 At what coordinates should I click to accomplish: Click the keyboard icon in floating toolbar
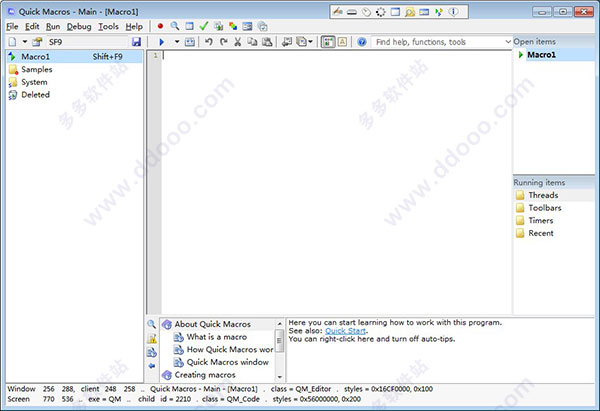point(352,12)
